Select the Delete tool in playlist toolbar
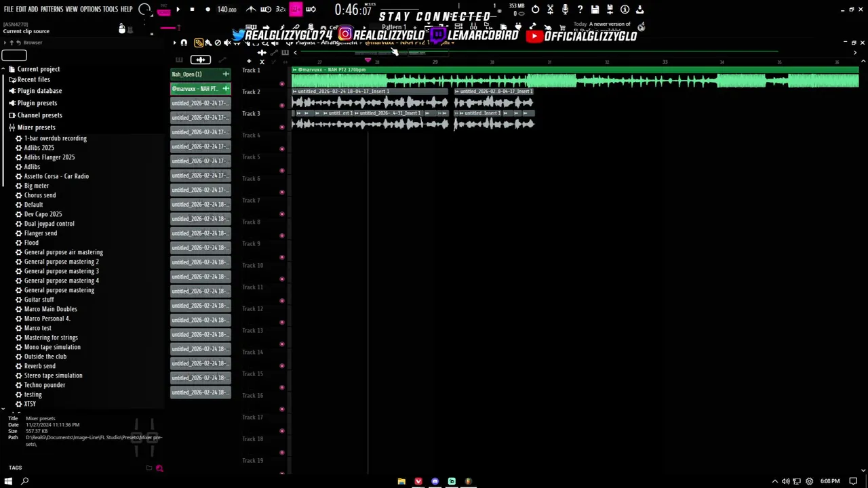Screen dimensions: 868x488 218,43
